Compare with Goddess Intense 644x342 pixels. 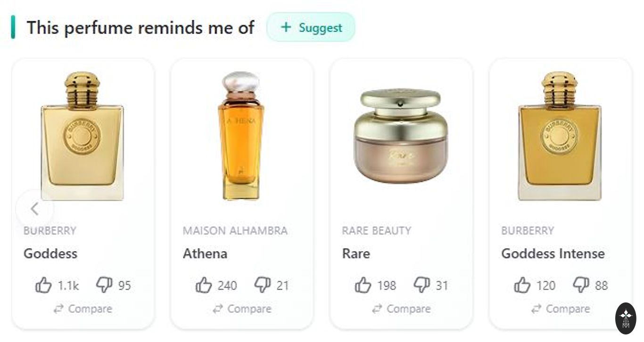561,309
